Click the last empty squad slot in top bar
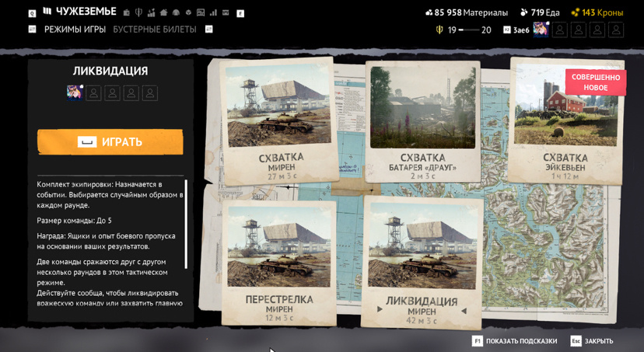The width and height of the screenshot is (644, 352). pyautogui.click(x=616, y=30)
